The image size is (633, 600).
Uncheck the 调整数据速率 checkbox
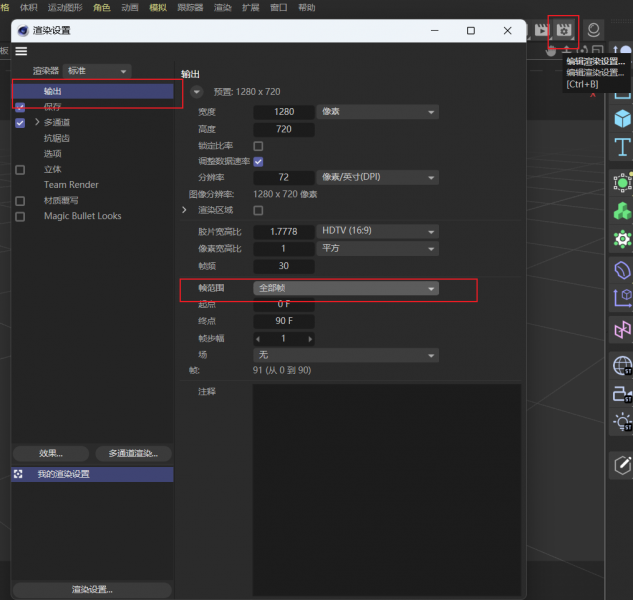tap(258, 162)
